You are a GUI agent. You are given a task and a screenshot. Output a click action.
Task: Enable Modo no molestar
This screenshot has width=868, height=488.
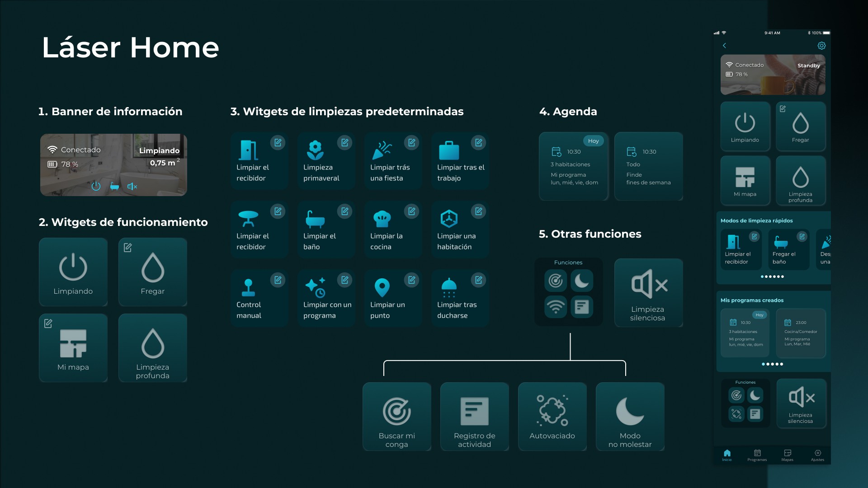(x=630, y=417)
